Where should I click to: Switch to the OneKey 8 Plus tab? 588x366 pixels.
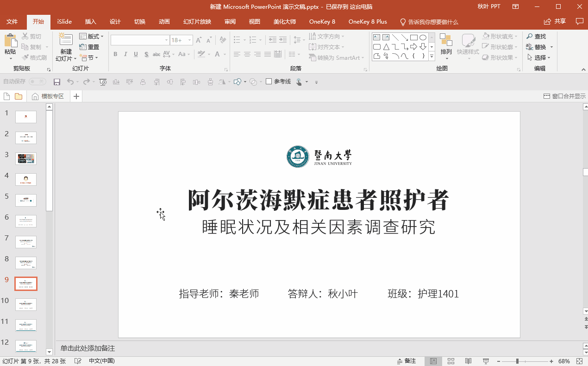tap(368, 22)
